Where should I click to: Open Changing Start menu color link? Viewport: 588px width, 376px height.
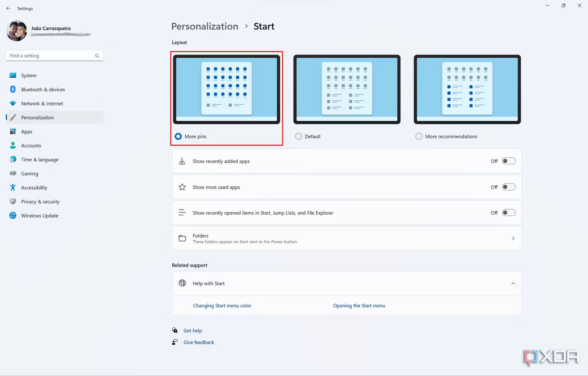222,306
